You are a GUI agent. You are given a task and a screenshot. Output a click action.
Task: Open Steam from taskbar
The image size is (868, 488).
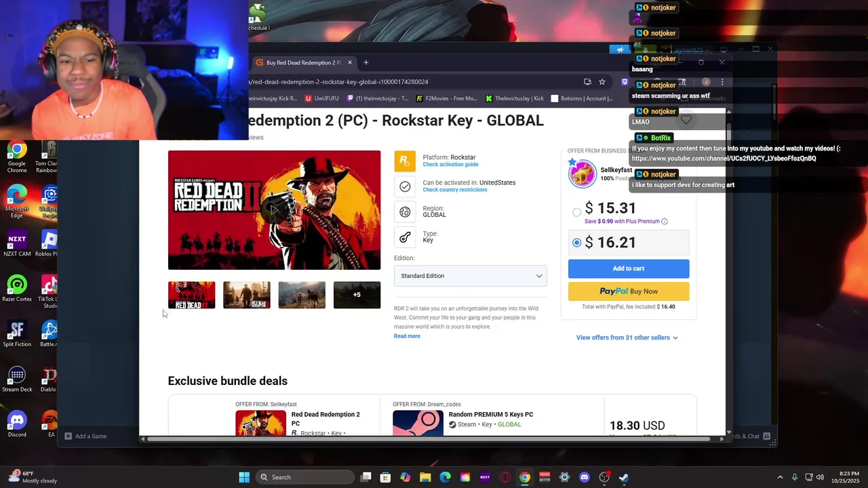(624, 477)
